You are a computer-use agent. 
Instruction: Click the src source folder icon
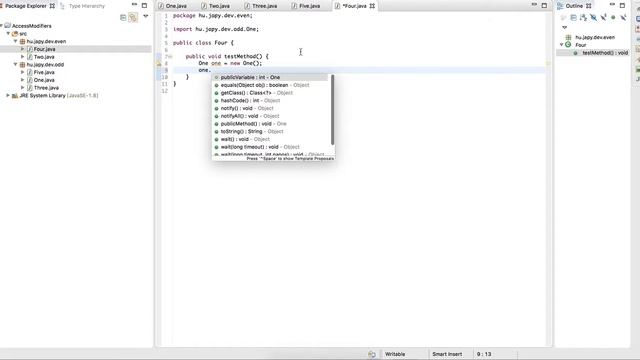coord(15,33)
